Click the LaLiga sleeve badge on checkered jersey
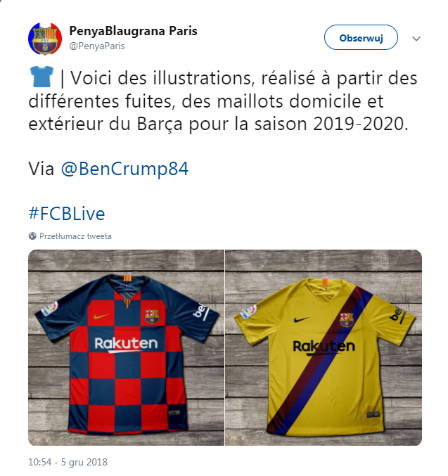The image size is (448, 476). click(50, 309)
